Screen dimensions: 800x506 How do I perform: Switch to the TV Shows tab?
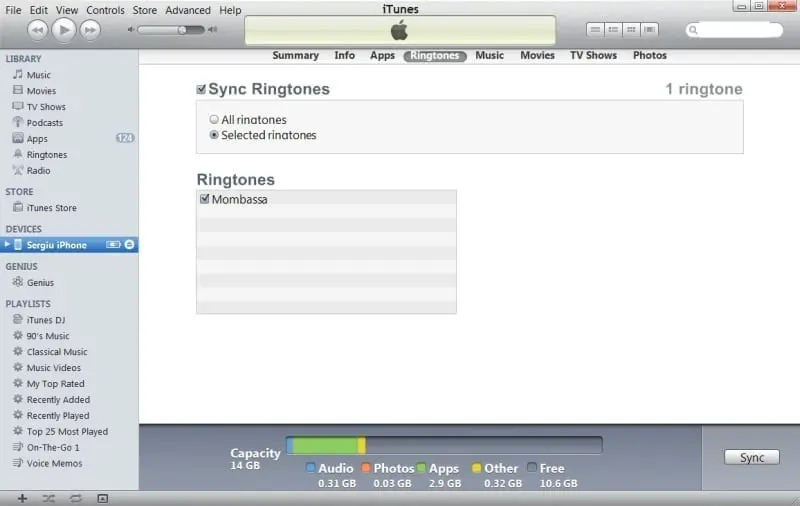[x=593, y=56]
